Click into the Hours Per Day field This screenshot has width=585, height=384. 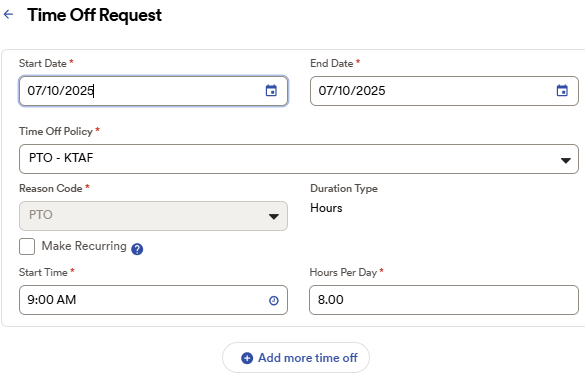click(444, 300)
